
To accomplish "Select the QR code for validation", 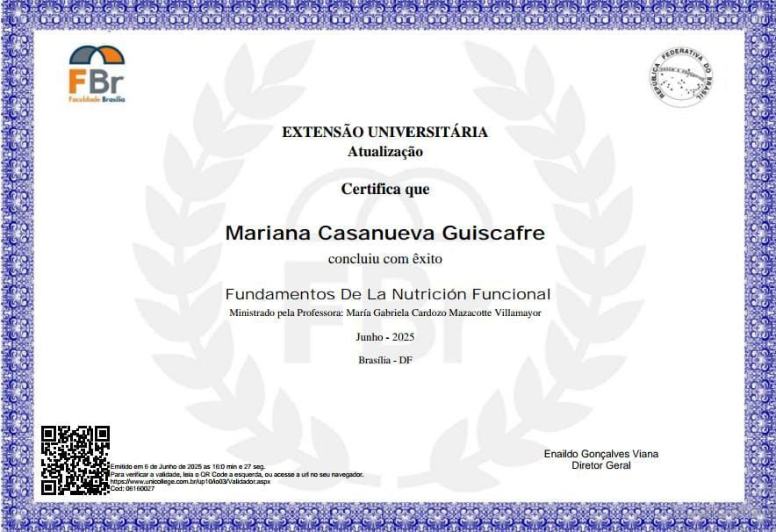I will tap(75, 459).
